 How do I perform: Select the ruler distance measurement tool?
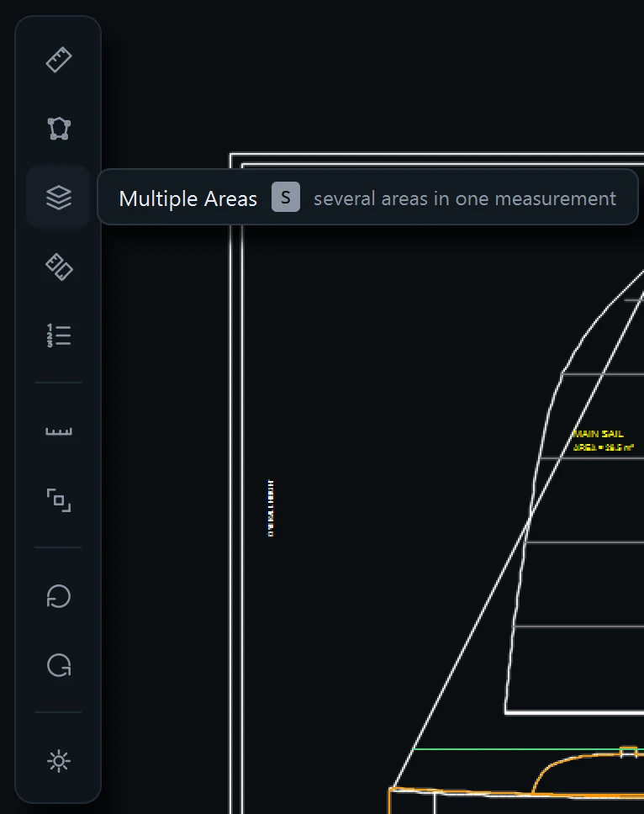pyautogui.click(x=59, y=60)
